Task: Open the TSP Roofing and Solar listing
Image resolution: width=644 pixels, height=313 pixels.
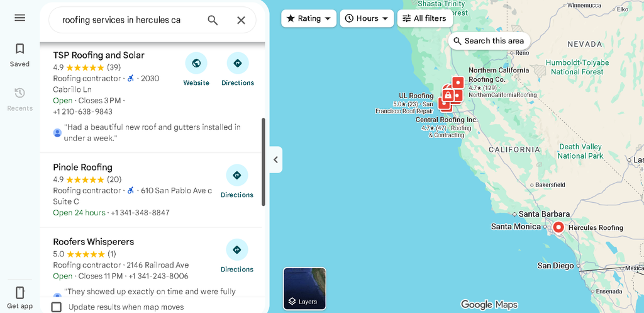Action: tap(99, 55)
